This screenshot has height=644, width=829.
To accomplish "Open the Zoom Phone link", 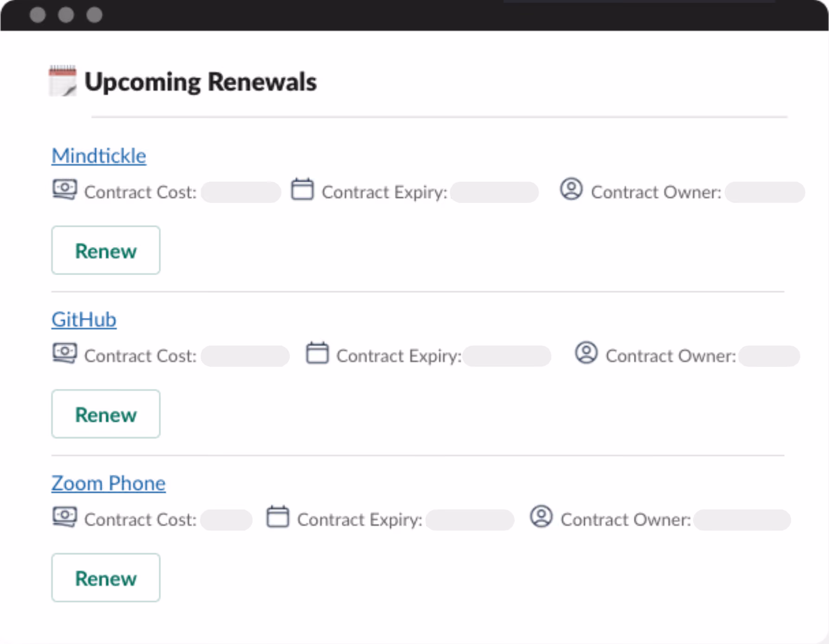I will (108, 483).
